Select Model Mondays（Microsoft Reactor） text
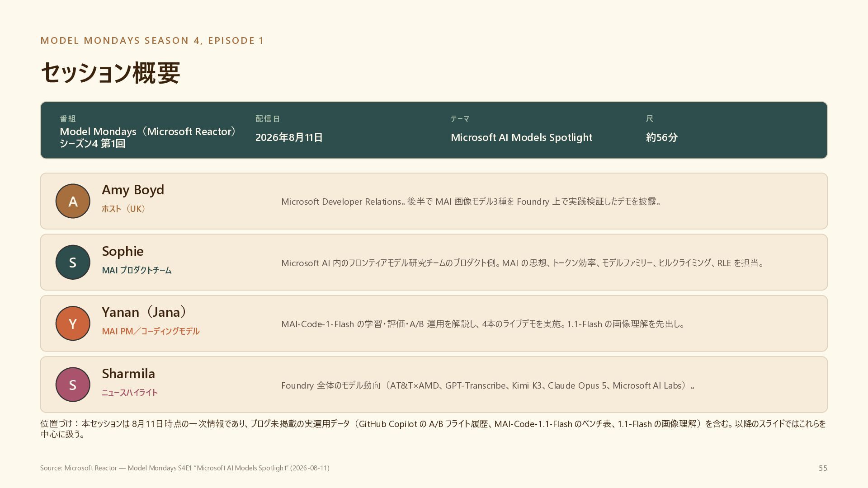 (x=148, y=131)
